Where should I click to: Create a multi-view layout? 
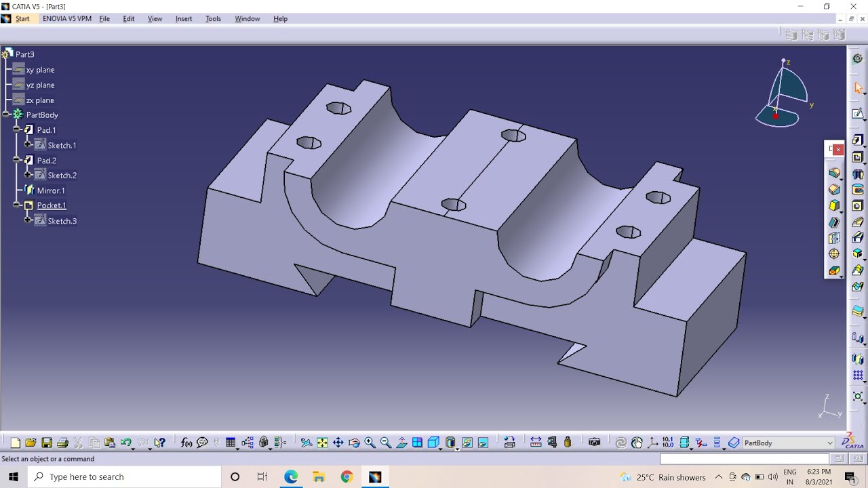click(417, 443)
